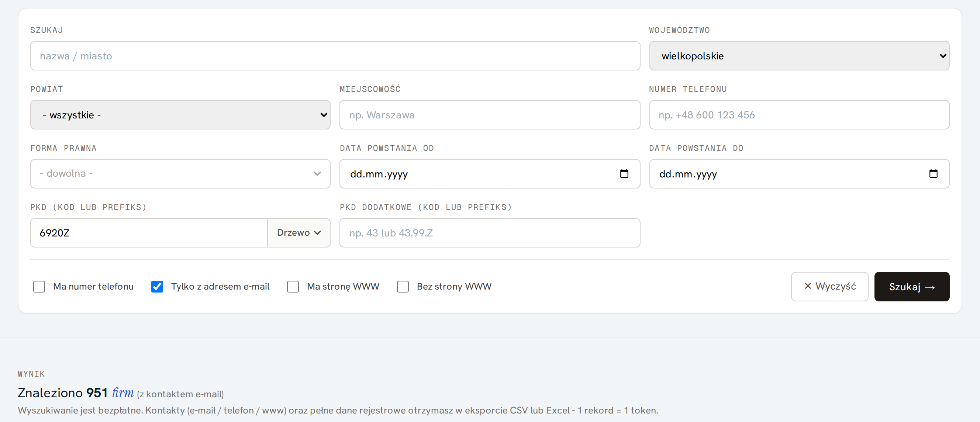
Task: Click the Miejscowość input field
Action: (490, 115)
